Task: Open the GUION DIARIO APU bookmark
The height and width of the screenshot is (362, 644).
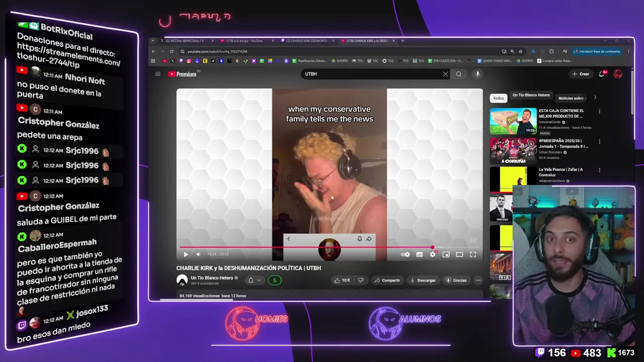Action: (x=494, y=61)
